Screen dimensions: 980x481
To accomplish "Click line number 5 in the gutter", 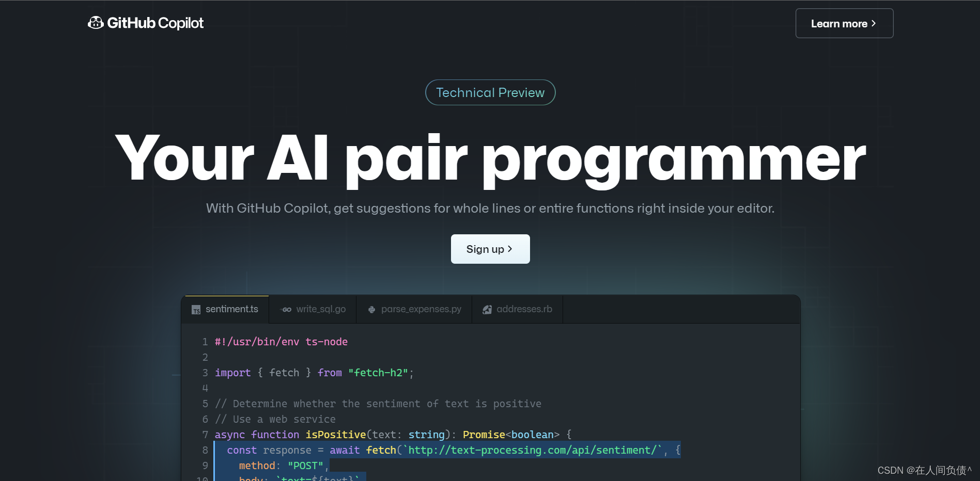I will [x=205, y=404].
